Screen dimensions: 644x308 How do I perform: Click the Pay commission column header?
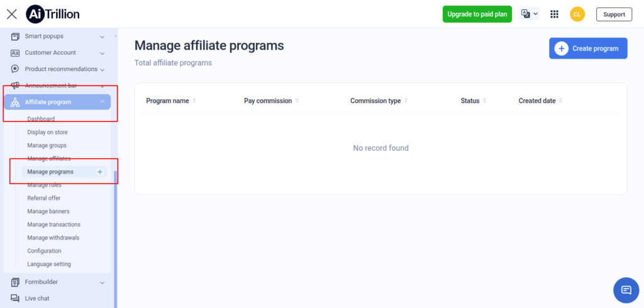268,101
